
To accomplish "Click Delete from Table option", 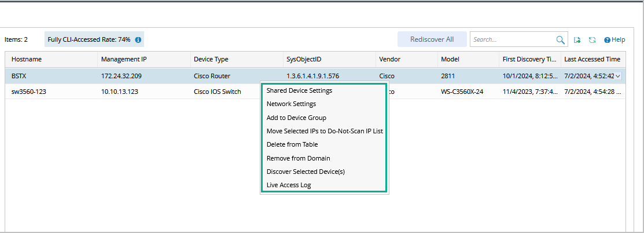I will tap(292, 144).
